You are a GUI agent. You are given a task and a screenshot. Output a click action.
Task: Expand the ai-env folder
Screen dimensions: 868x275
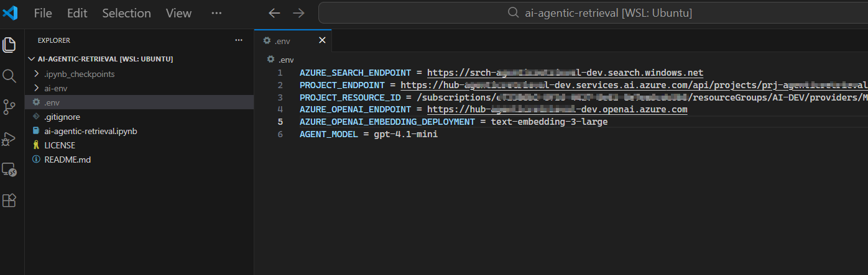pyautogui.click(x=56, y=88)
